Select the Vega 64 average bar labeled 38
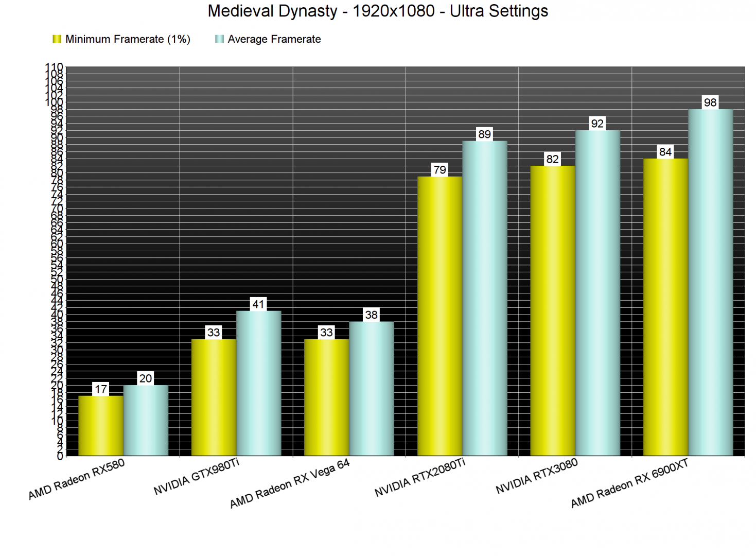756x556 pixels. (371, 388)
